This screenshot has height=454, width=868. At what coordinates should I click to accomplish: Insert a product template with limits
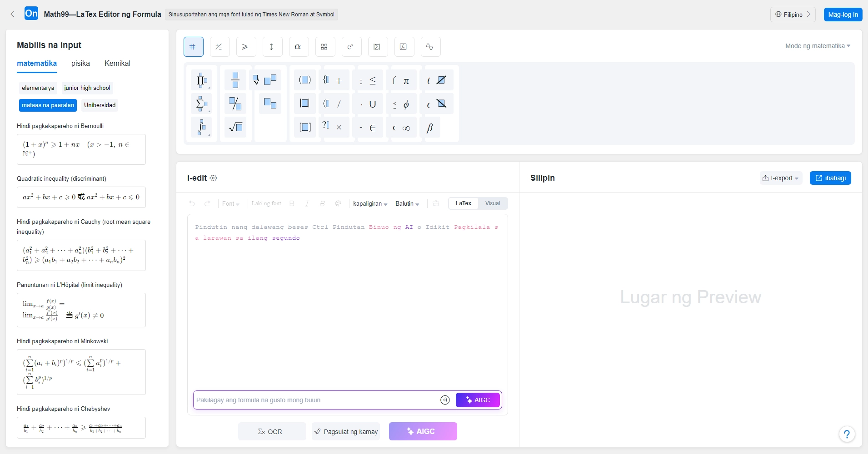201,80
